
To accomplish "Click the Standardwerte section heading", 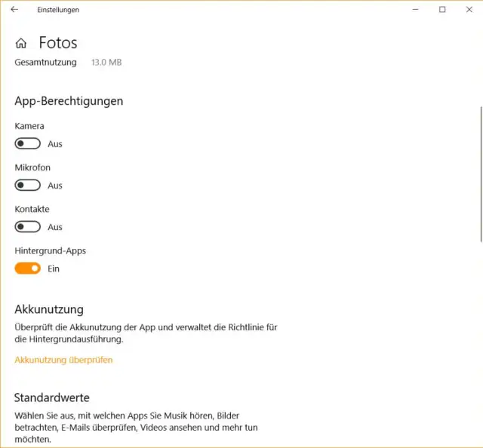I will pos(52,397).
